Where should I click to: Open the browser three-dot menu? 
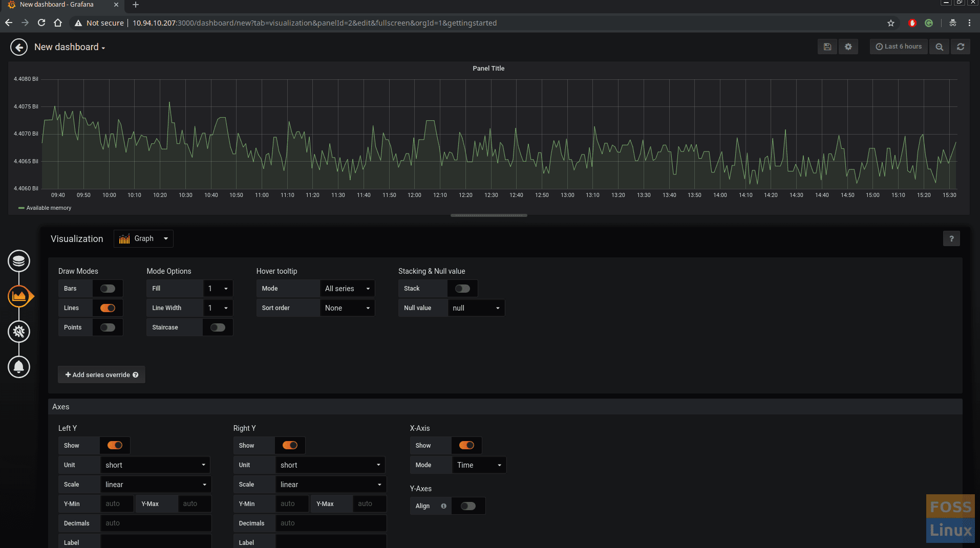point(969,23)
